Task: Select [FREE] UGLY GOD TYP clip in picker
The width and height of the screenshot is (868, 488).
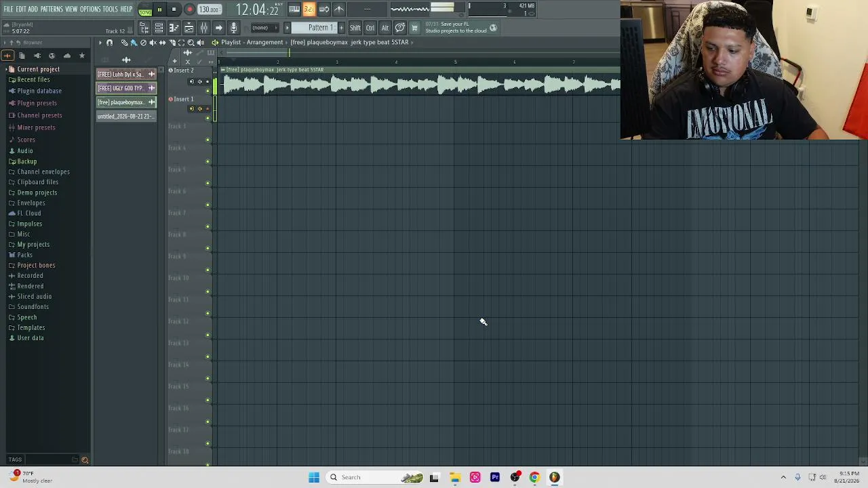Action: 126,88
